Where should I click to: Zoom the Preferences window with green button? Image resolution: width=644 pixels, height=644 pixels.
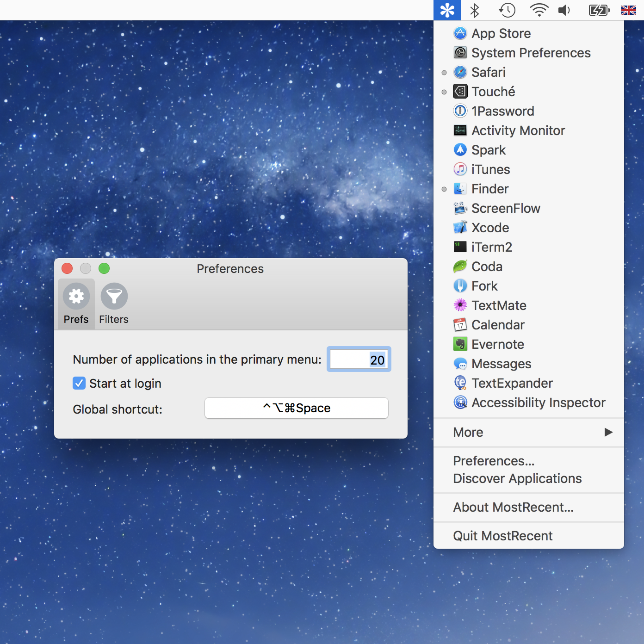pyautogui.click(x=104, y=268)
